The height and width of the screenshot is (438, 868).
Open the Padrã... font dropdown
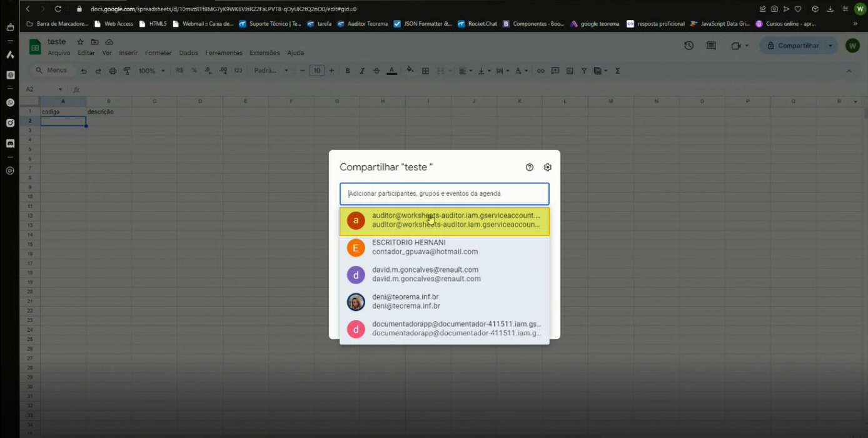pyautogui.click(x=271, y=71)
